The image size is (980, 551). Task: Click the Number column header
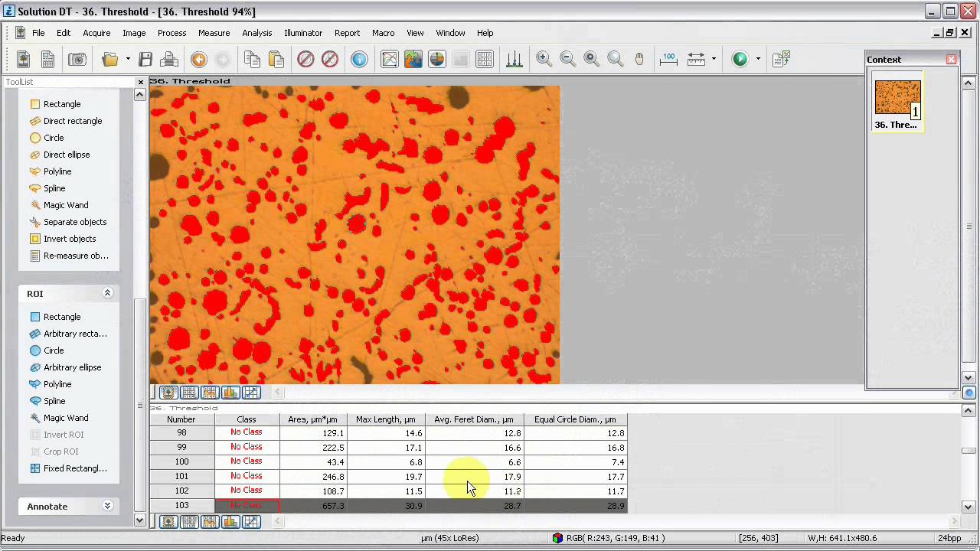pos(181,419)
